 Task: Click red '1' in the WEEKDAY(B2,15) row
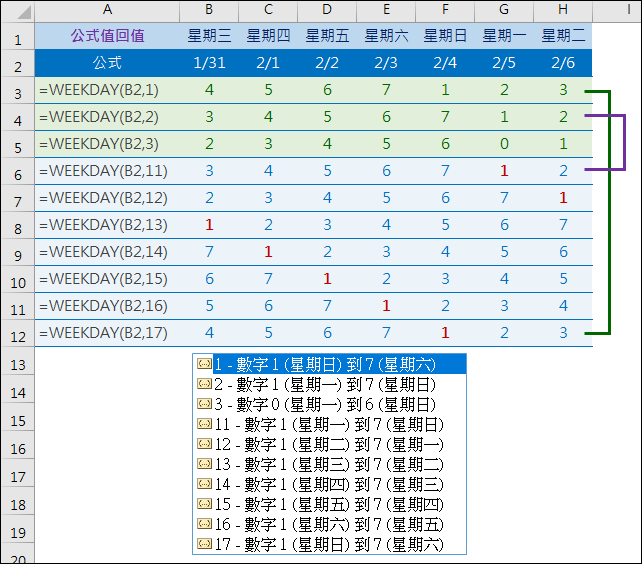coord(327,279)
